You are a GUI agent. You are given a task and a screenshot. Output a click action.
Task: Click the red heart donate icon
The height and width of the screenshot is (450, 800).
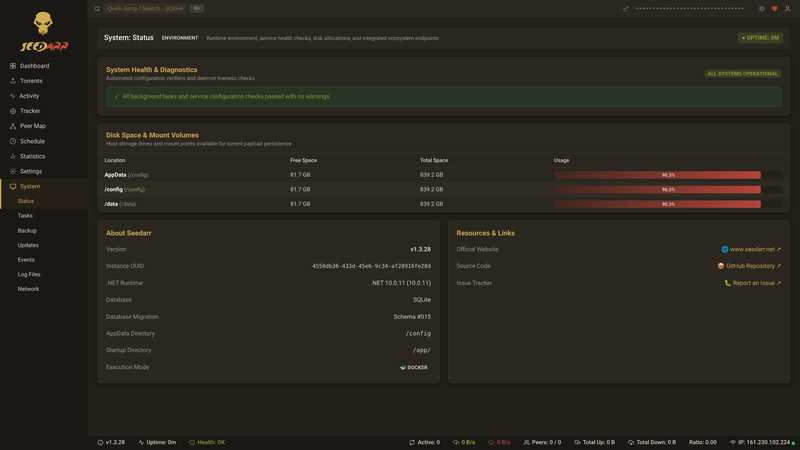tap(774, 9)
